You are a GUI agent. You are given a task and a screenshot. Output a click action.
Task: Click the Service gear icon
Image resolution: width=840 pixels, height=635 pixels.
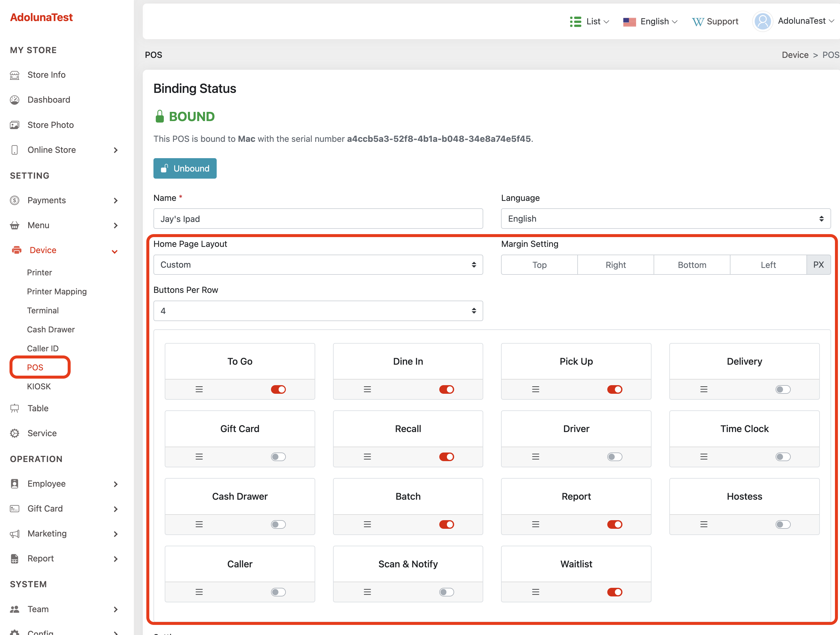click(15, 433)
